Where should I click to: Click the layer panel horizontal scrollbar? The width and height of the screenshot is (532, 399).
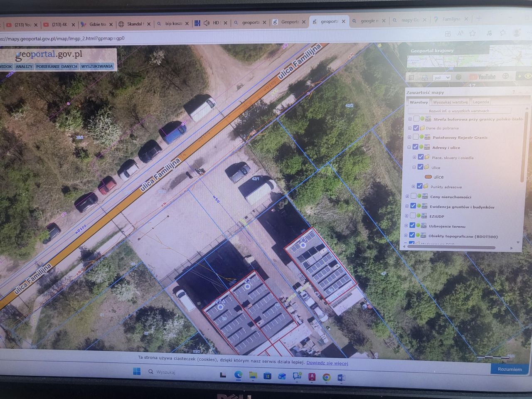click(452, 247)
